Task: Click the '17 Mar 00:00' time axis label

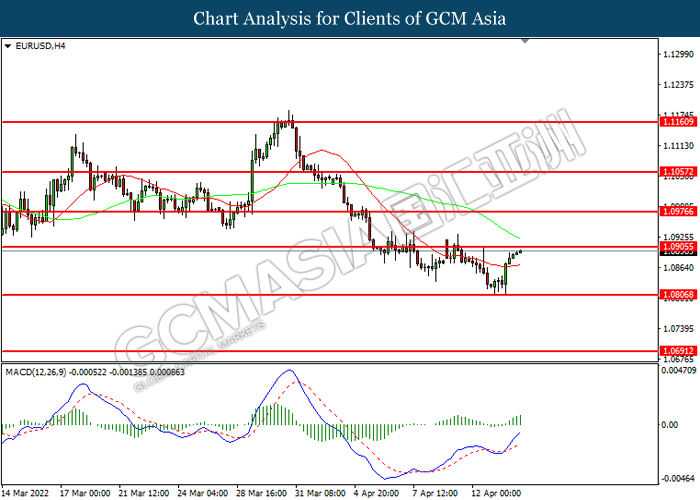Action: (x=85, y=493)
